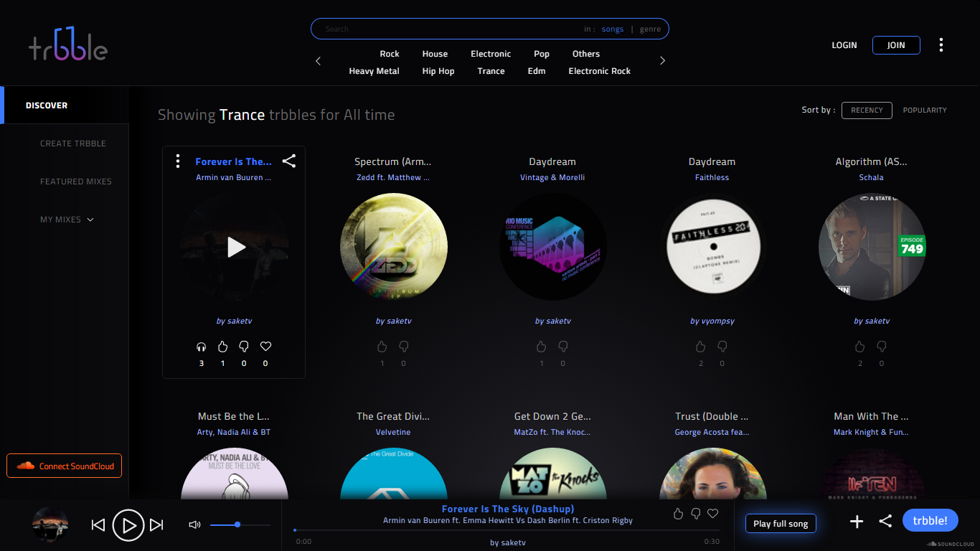Open Create Trbble in sidebar
Viewport: 980px width, 551px height.
point(72,143)
